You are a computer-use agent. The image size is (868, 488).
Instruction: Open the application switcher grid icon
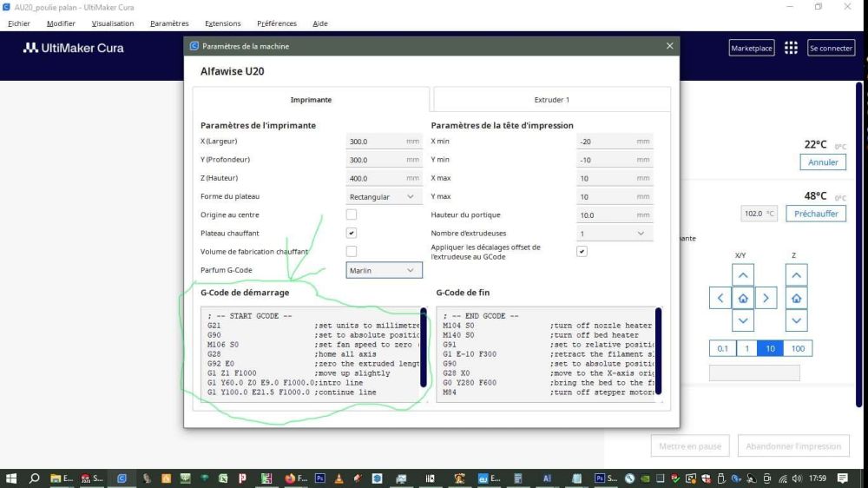click(791, 48)
